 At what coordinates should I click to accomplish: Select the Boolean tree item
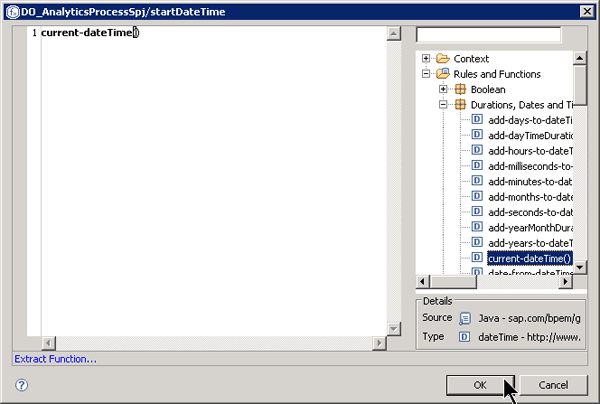[488, 90]
